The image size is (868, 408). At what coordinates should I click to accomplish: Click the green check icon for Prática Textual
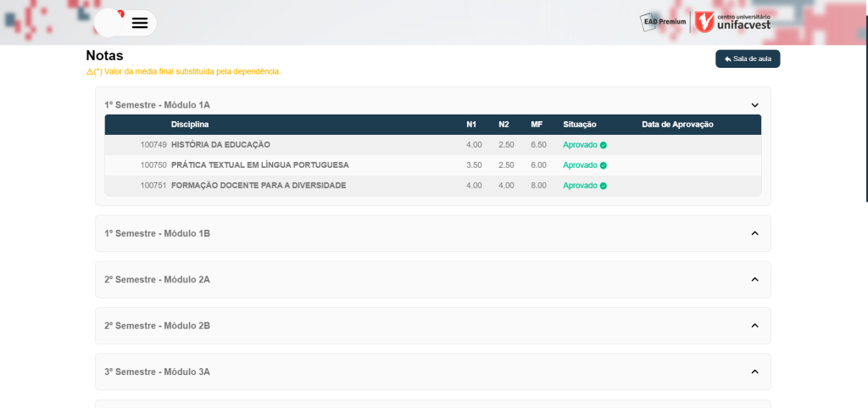[604, 165]
